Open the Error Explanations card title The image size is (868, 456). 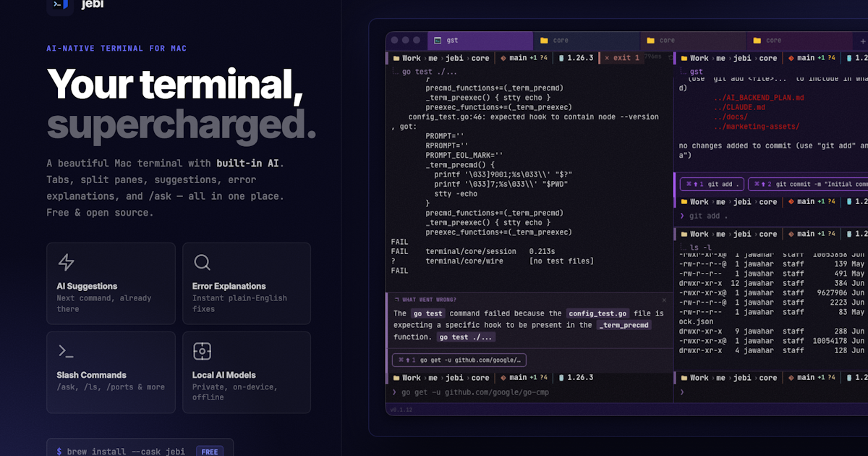click(229, 286)
